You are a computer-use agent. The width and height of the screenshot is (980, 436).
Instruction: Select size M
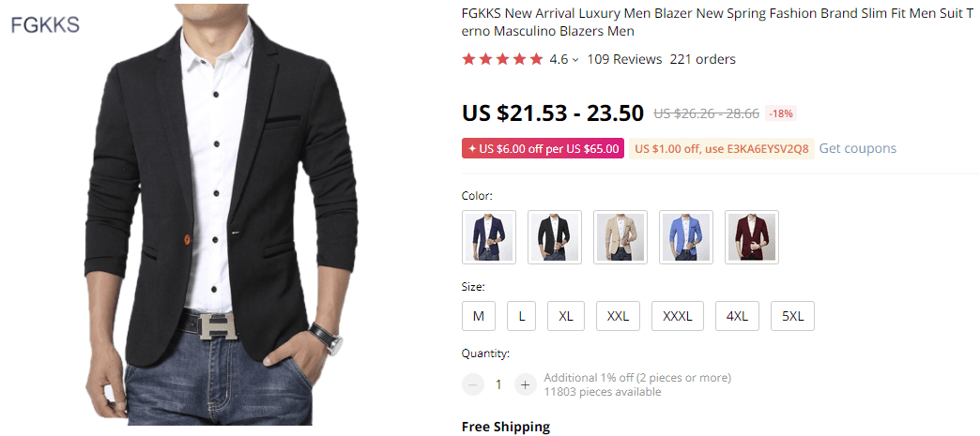click(x=479, y=316)
